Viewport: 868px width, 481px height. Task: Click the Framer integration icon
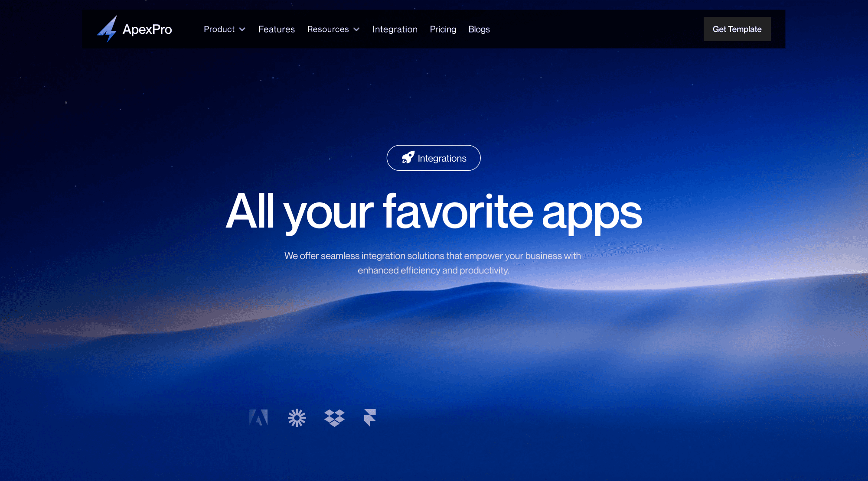point(370,418)
